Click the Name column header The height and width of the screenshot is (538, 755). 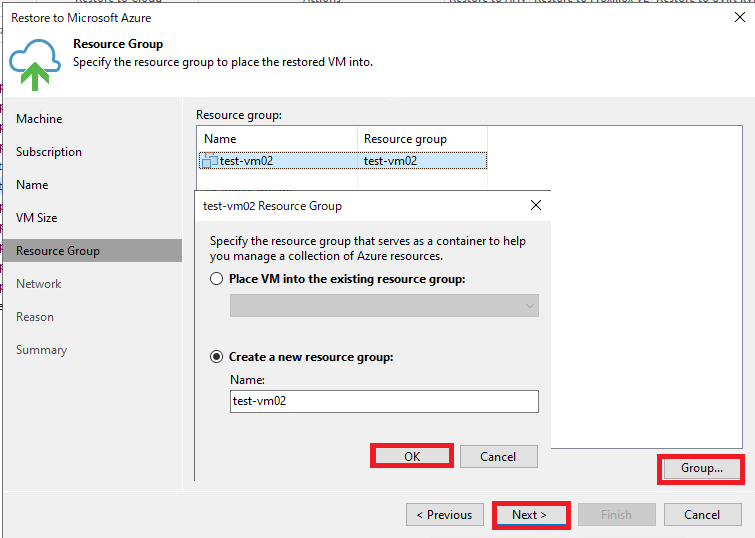(220, 139)
